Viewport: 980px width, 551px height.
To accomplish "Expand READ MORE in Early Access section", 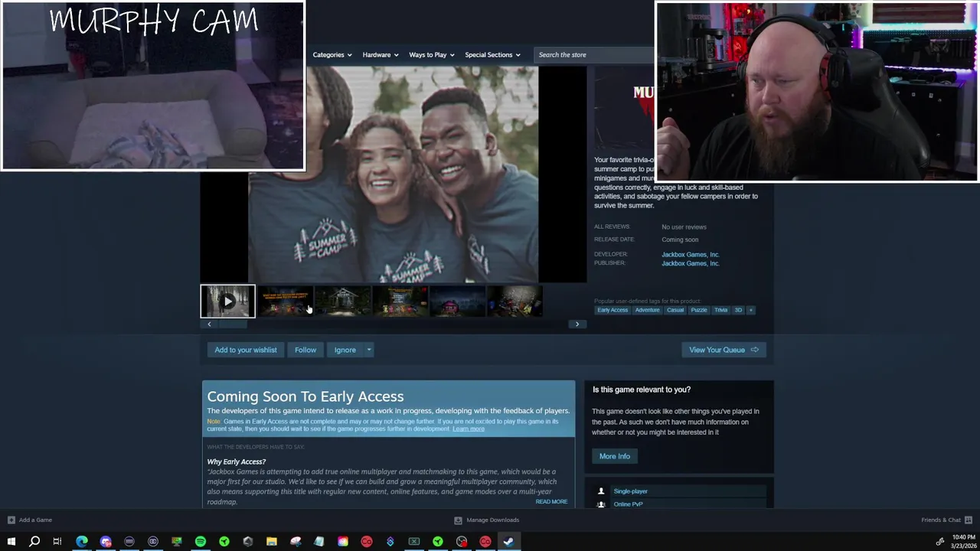I will (551, 502).
